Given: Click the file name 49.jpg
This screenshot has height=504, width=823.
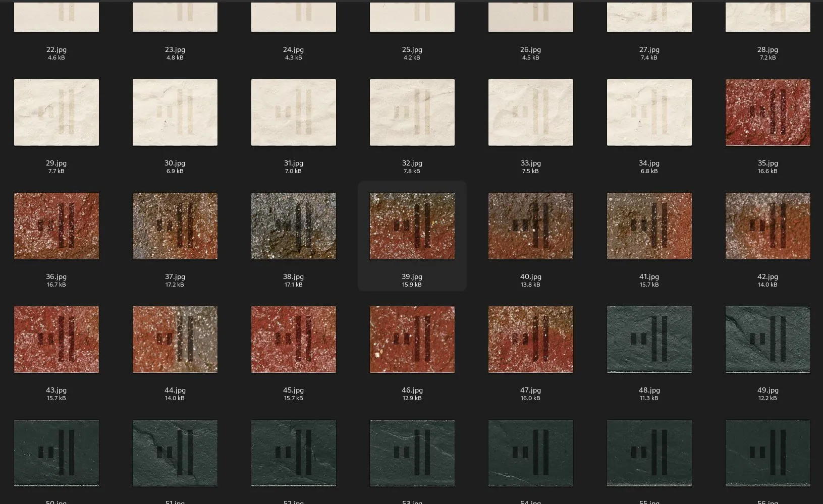Looking at the screenshot, I should 768,390.
